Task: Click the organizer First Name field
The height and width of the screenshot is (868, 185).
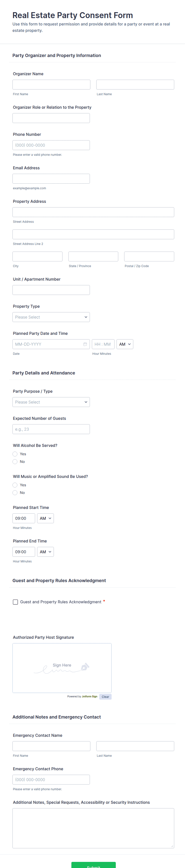Action: tap(51, 85)
